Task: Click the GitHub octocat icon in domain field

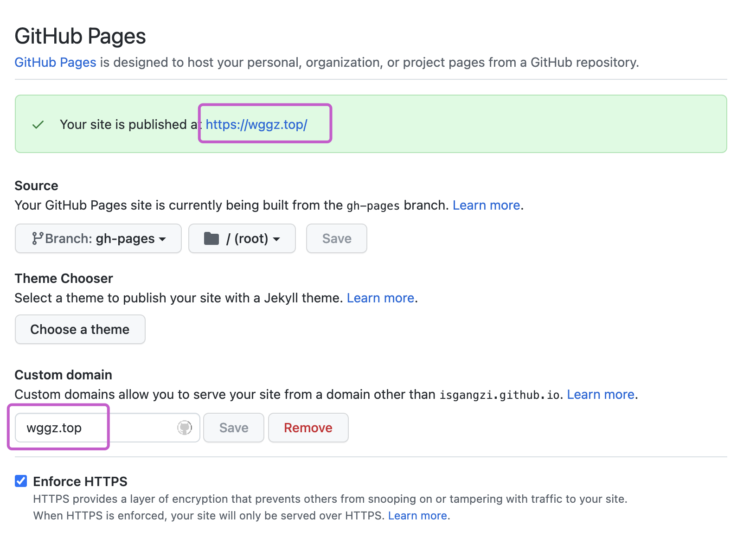Action: (185, 428)
